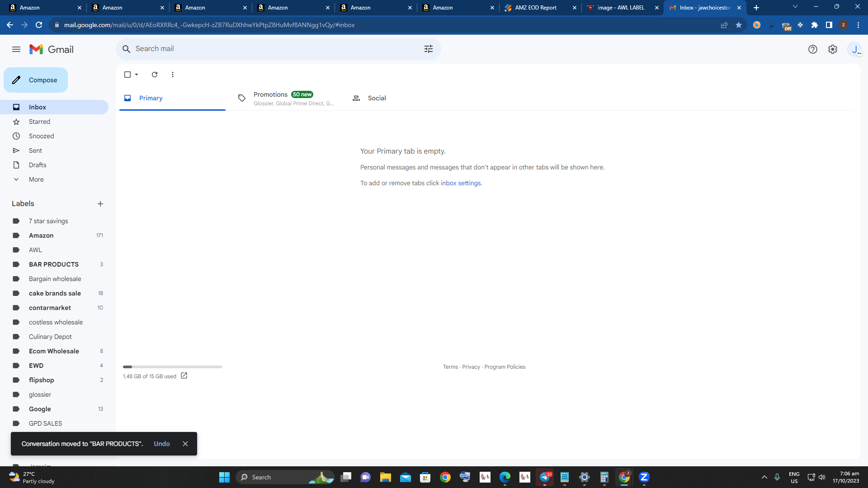Open the Ecom Wholesale label
Viewport: 868px width, 488px height.
(54, 351)
